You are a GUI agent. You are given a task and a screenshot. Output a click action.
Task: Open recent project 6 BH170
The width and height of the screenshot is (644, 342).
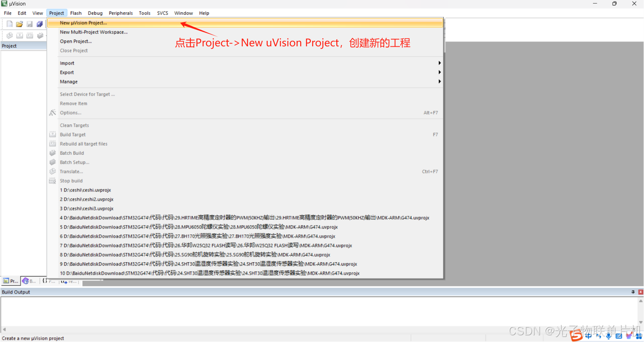pyautogui.click(x=245, y=236)
